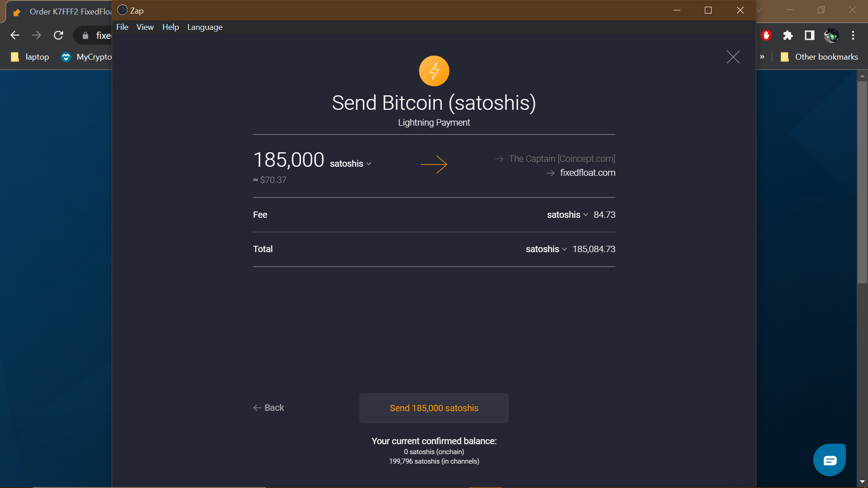Reload the browser page
The image size is (868, 488).
point(58,35)
